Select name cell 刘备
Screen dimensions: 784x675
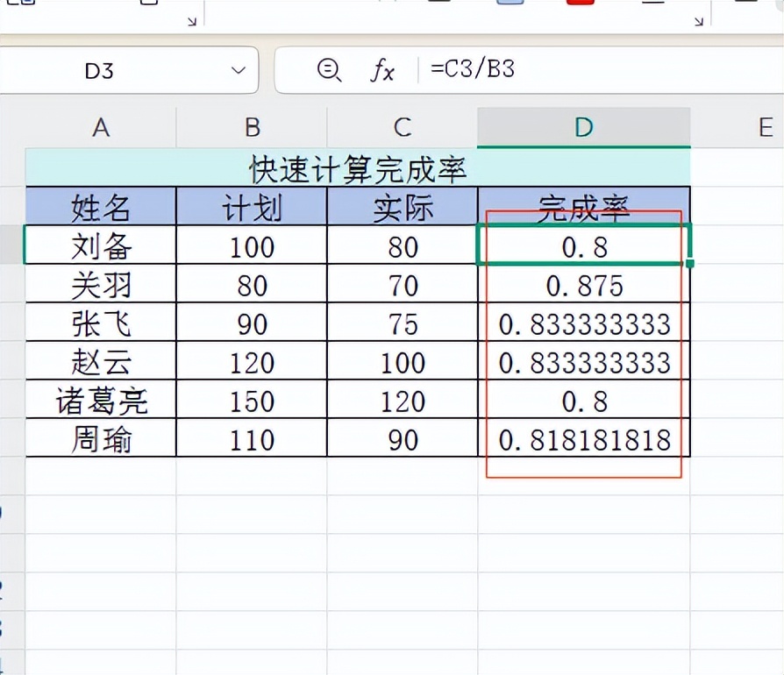click(x=101, y=245)
